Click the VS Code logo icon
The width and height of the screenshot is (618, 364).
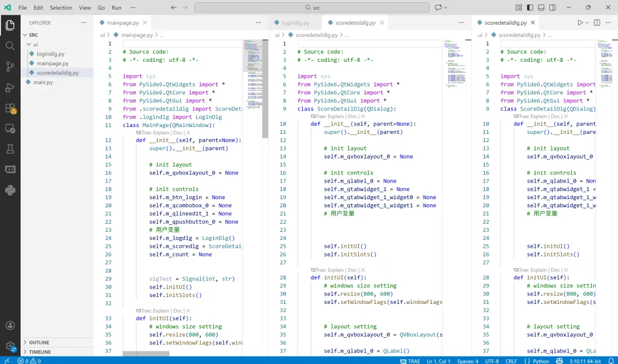point(7,7)
